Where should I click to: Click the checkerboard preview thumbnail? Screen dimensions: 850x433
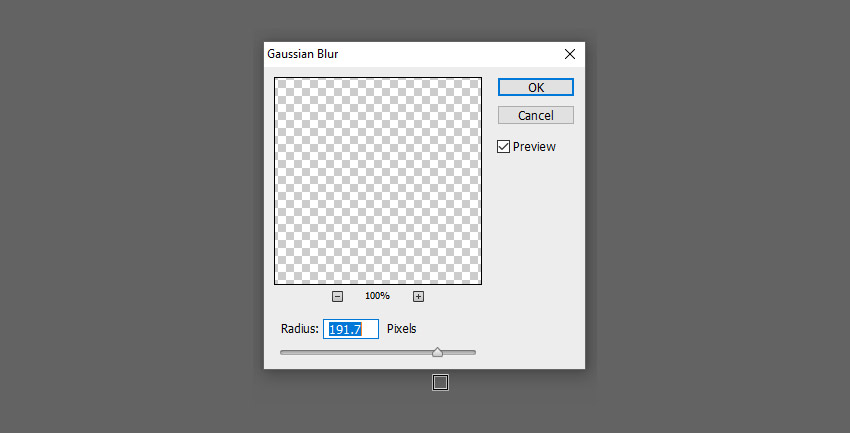[x=378, y=181]
